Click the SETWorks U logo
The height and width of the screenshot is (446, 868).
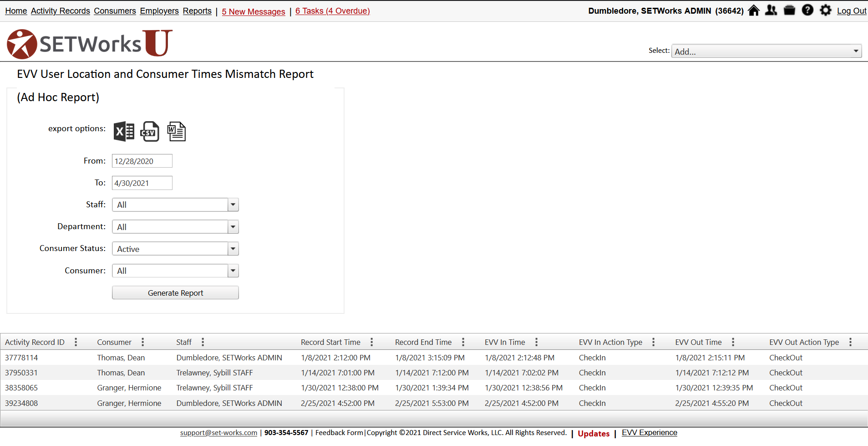tap(90, 44)
